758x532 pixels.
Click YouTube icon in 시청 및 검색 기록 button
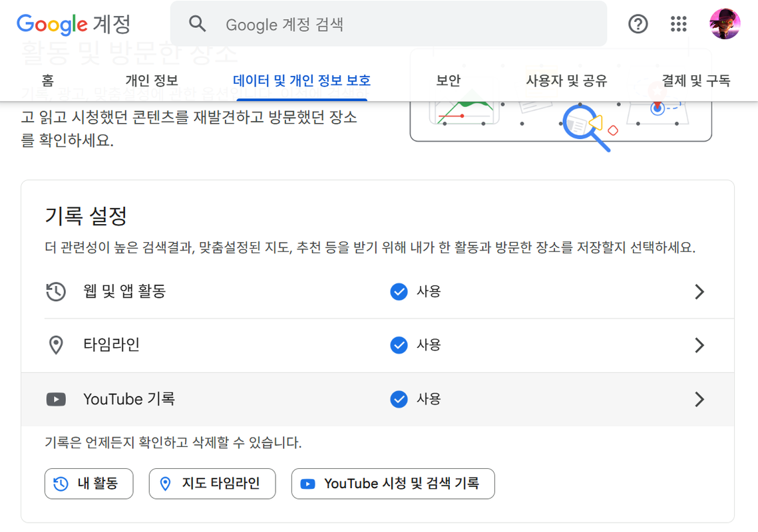[308, 483]
